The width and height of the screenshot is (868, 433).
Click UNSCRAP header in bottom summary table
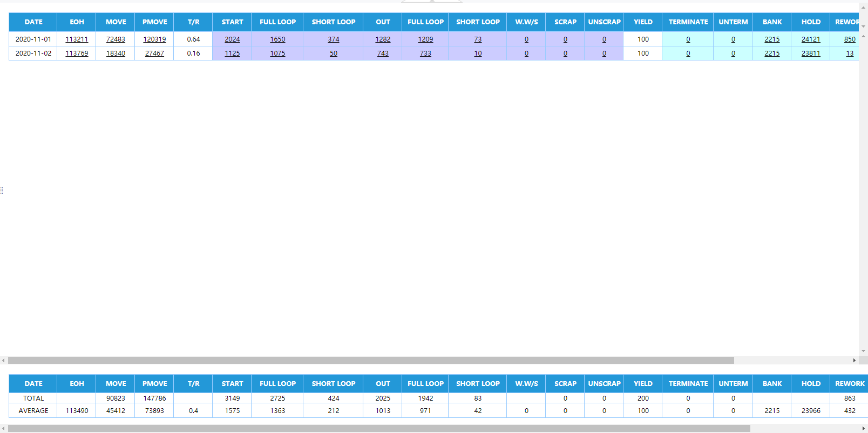pos(604,384)
